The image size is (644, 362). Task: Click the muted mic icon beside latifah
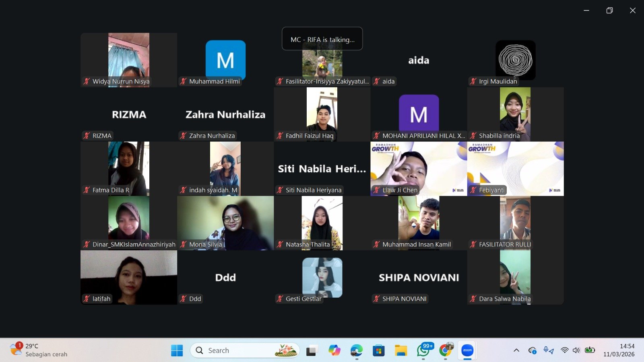click(87, 299)
